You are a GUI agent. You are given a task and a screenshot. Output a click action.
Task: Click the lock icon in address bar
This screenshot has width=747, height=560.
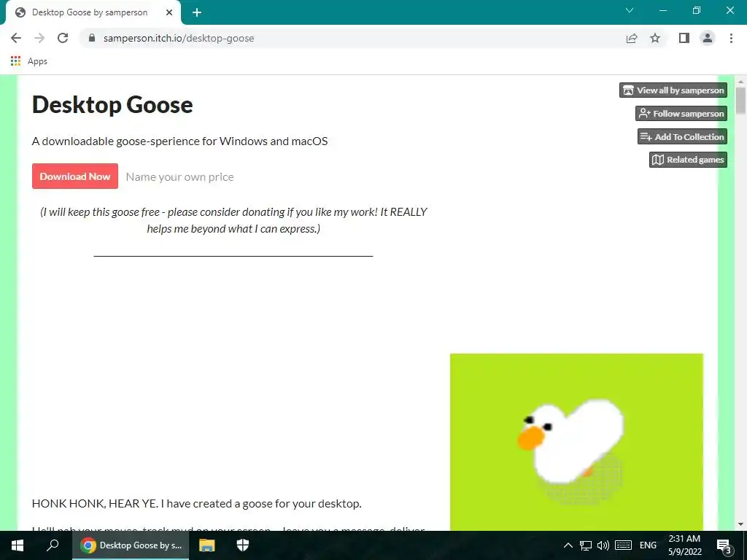click(x=92, y=38)
